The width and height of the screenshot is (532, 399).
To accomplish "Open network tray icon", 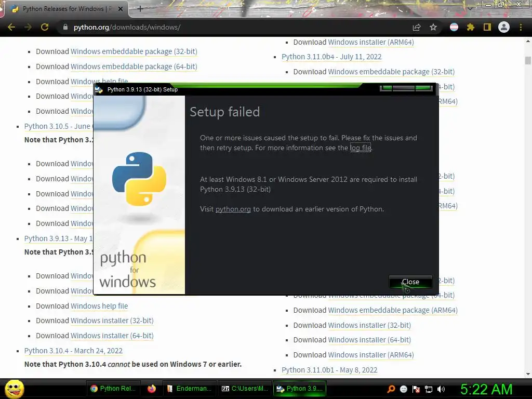I will pyautogui.click(x=429, y=389).
